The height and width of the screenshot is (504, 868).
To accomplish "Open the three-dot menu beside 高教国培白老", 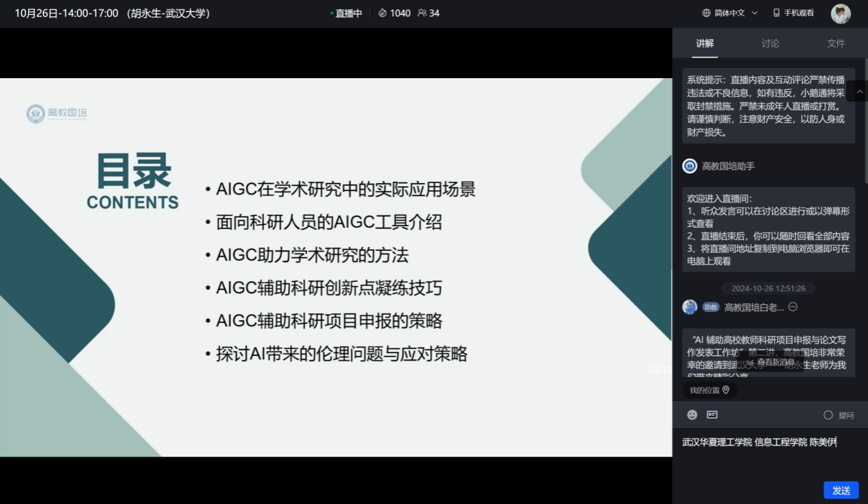I will coord(793,307).
